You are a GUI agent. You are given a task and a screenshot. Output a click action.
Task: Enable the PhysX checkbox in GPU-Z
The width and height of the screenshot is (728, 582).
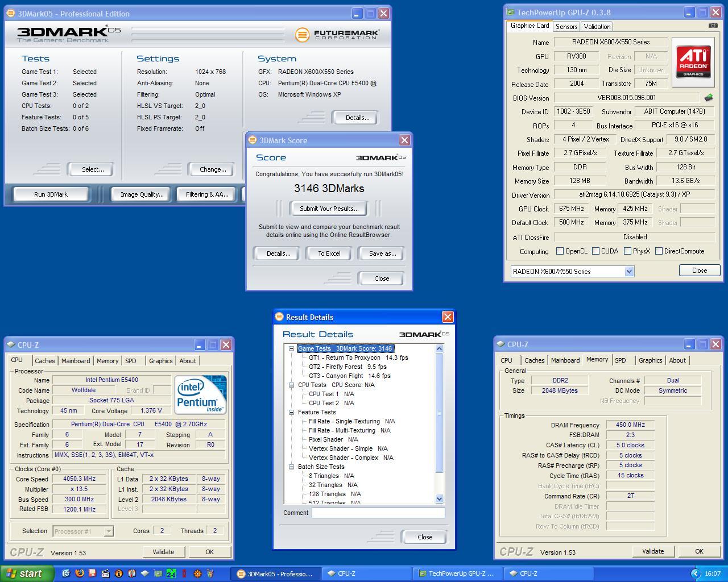tap(627, 251)
